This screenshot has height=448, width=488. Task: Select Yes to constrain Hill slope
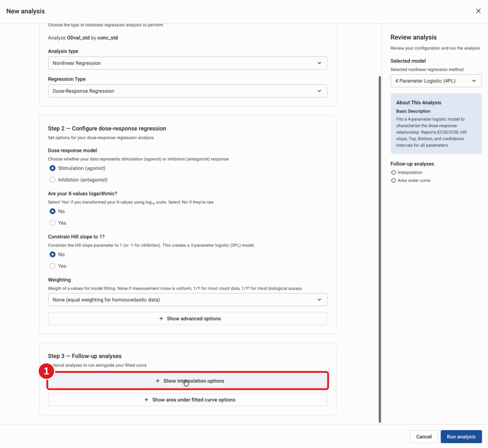pos(53,266)
